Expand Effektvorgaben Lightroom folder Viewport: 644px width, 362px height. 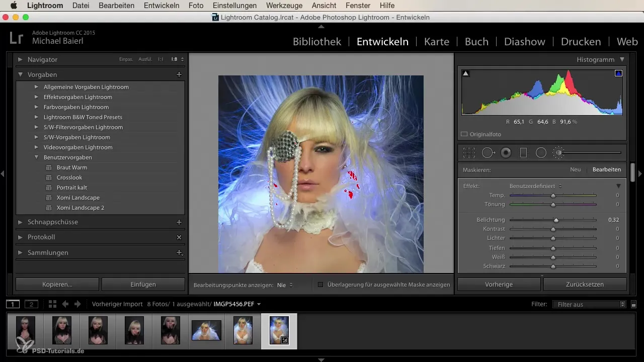click(x=36, y=97)
